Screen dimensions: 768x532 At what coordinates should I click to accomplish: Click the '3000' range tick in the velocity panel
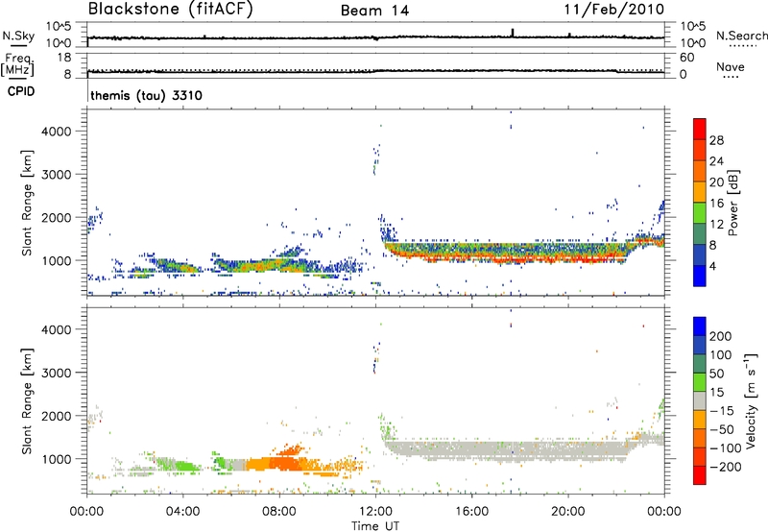(x=57, y=373)
